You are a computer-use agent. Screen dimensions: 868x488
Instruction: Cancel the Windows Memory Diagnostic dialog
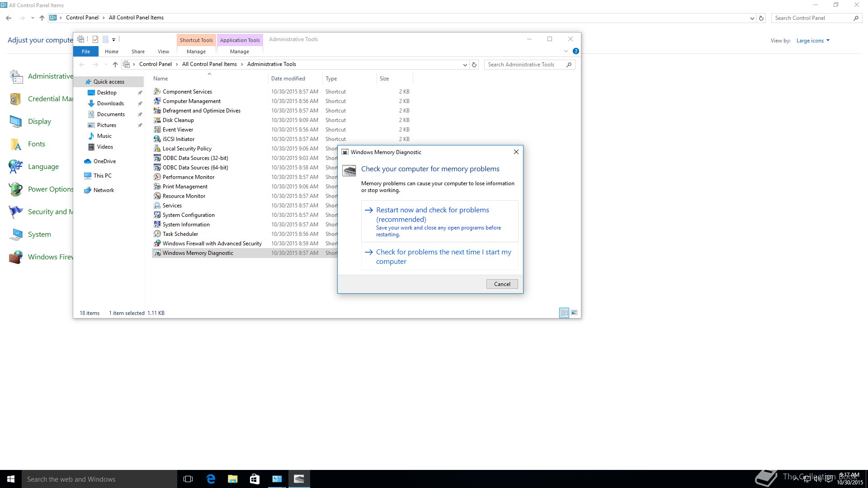[502, 284]
